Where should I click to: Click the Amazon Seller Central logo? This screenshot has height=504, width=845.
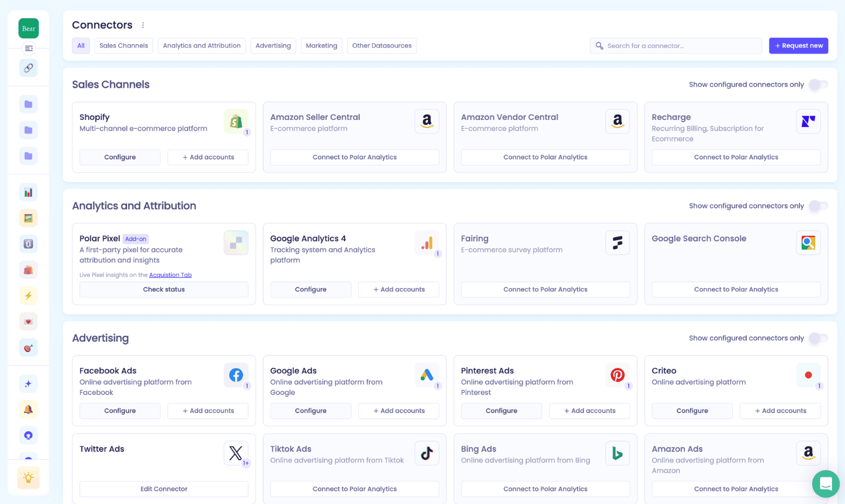click(x=427, y=122)
